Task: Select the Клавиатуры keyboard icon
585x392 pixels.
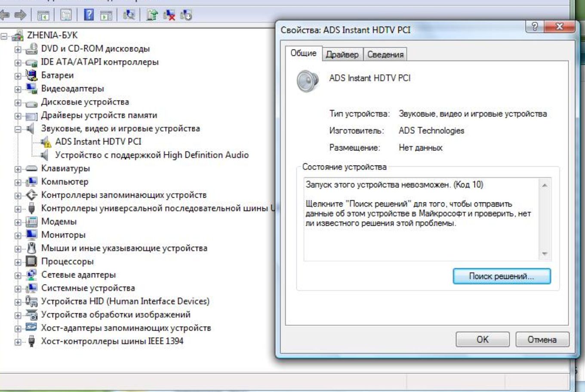Action: click(x=31, y=168)
